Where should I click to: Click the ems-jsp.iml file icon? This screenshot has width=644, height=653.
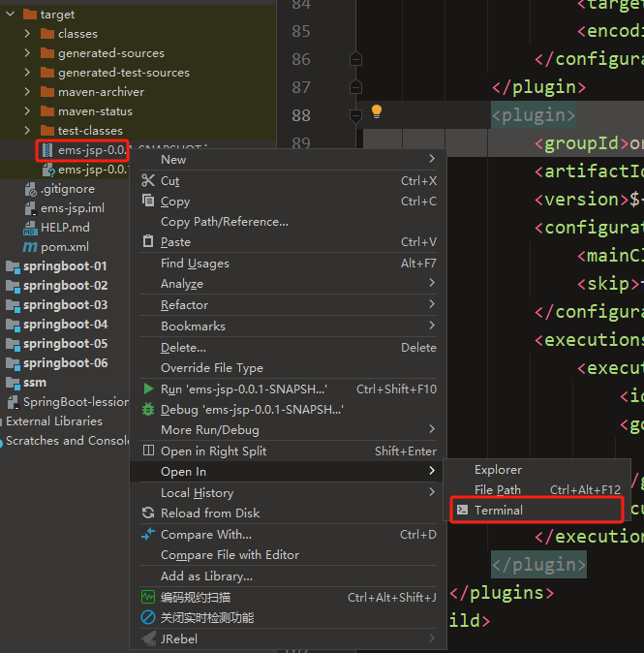tap(30, 208)
